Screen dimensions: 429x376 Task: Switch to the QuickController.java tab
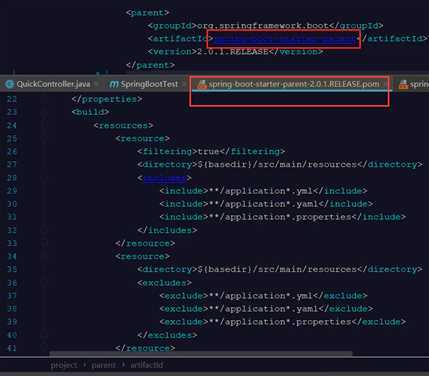point(48,84)
